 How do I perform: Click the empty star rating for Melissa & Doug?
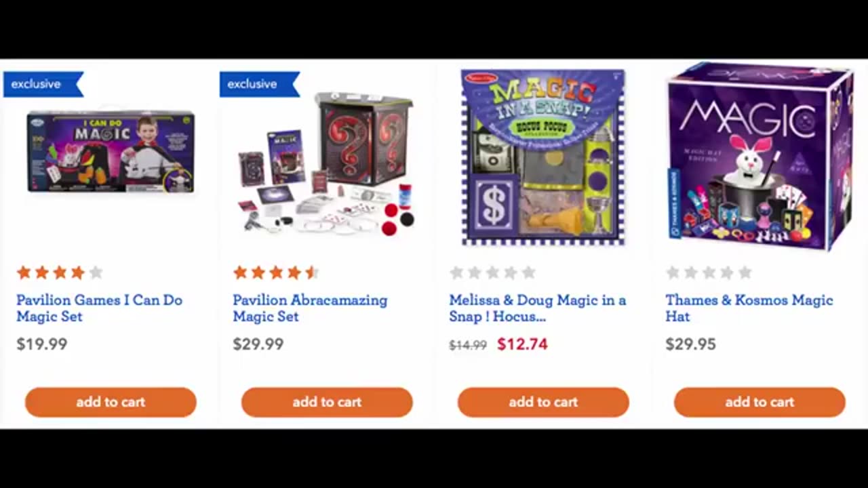(x=492, y=272)
